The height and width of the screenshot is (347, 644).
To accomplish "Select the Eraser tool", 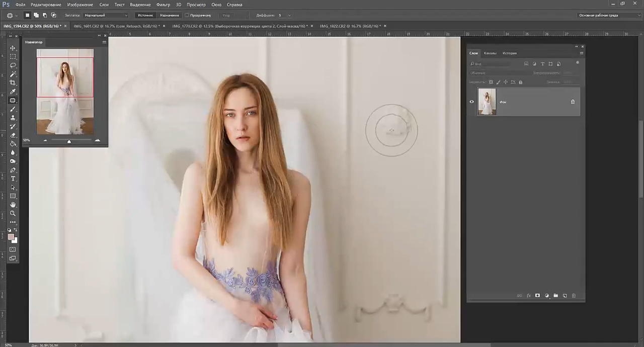I will tap(13, 135).
